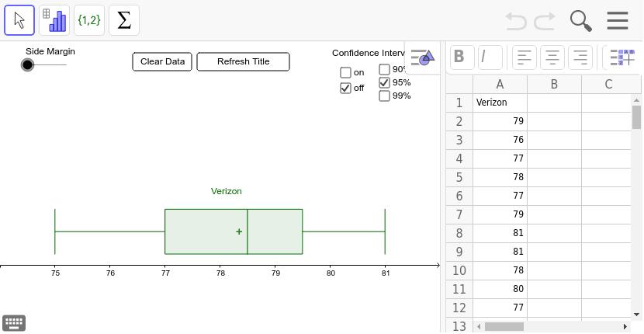Select row 1 header
The height and width of the screenshot is (334, 644).
coord(459,103)
